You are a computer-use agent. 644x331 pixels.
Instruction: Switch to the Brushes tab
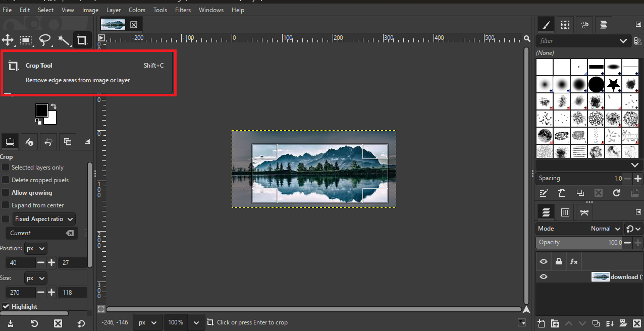click(x=545, y=24)
